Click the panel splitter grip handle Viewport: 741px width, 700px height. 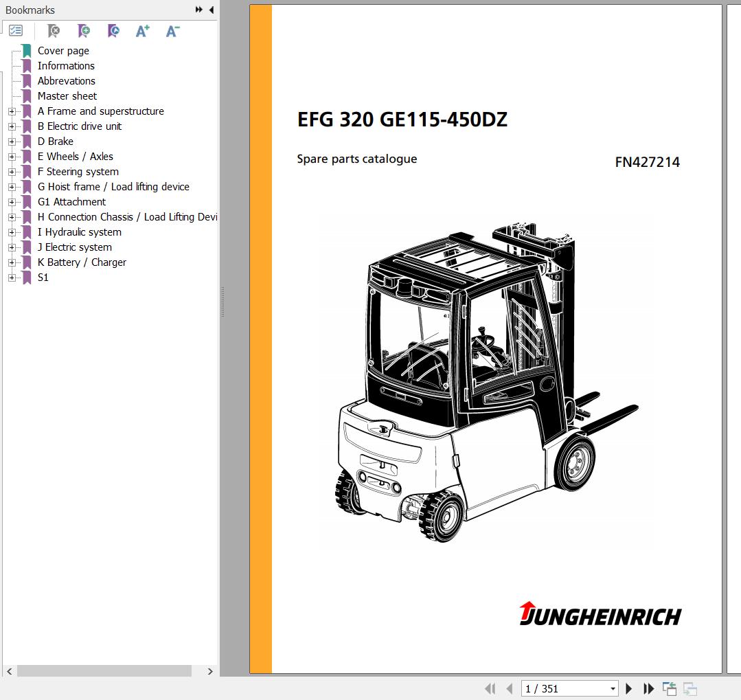[x=222, y=302]
